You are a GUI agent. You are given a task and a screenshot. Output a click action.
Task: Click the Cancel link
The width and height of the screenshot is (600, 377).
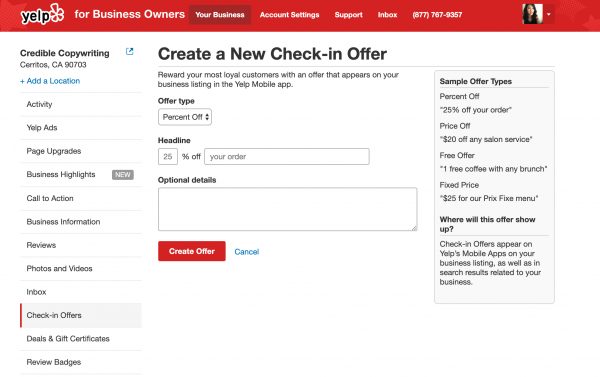(247, 252)
